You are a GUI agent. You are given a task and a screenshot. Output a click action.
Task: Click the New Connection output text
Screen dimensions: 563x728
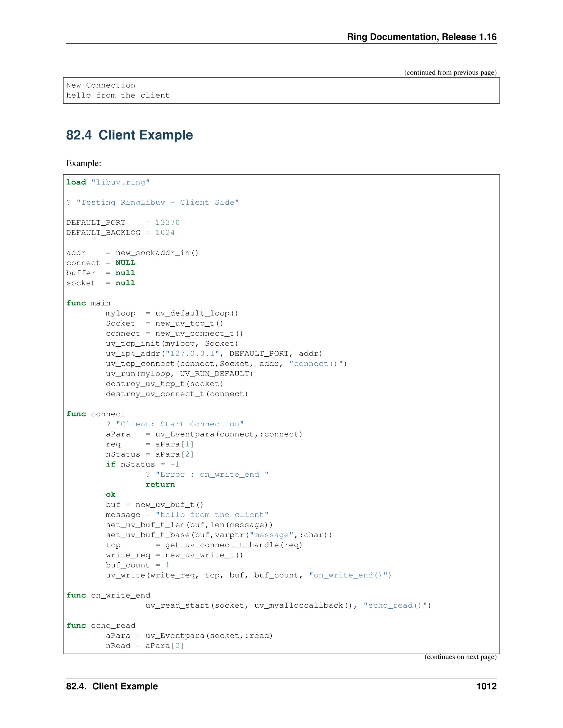point(101,85)
